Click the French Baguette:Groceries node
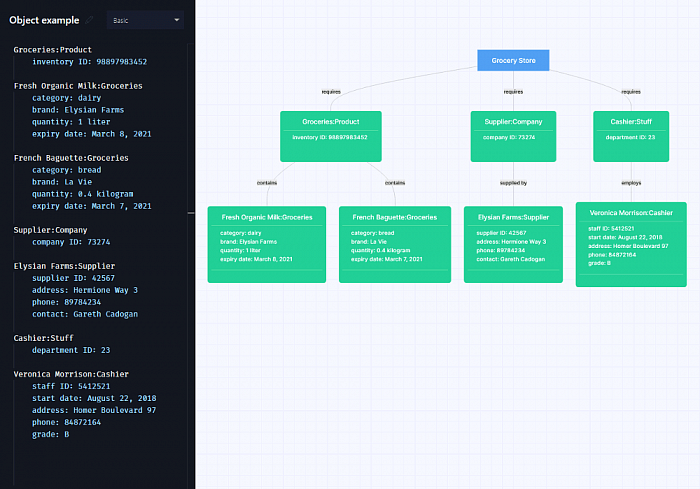The image size is (700, 489). (x=395, y=244)
